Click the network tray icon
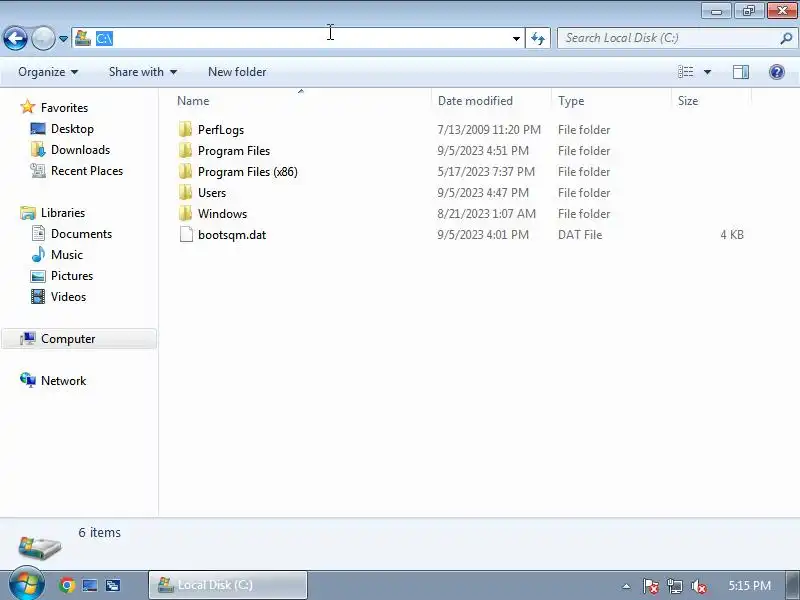This screenshot has height=600, width=800. 674,586
